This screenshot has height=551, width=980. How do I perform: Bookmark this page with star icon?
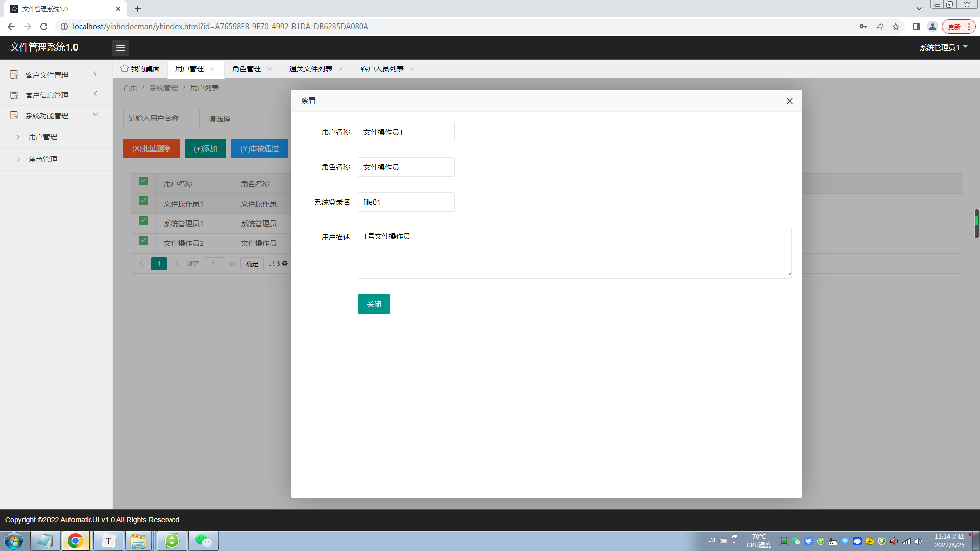(x=896, y=27)
